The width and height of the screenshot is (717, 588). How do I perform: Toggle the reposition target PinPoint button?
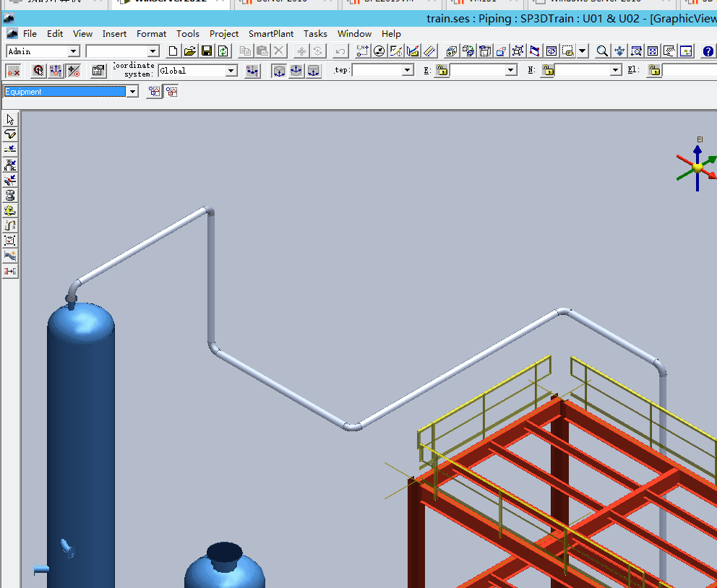click(x=38, y=71)
